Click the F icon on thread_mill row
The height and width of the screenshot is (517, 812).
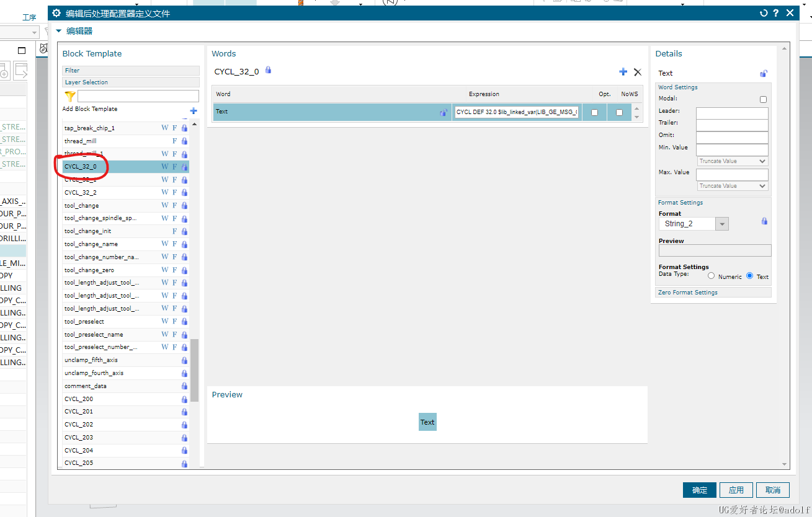click(x=175, y=141)
